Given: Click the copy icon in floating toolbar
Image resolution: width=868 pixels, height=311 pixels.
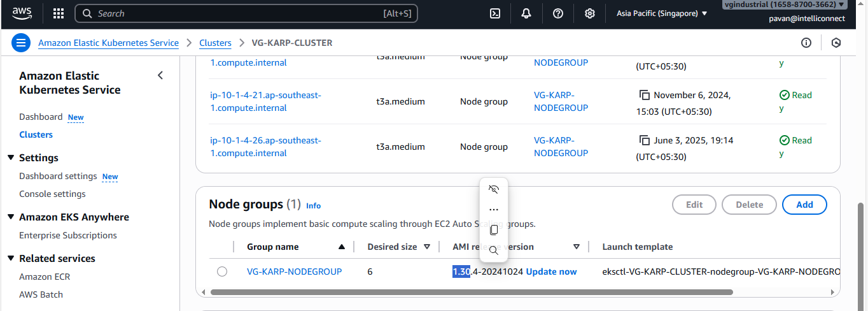Looking at the screenshot, I should click(493, 230).
